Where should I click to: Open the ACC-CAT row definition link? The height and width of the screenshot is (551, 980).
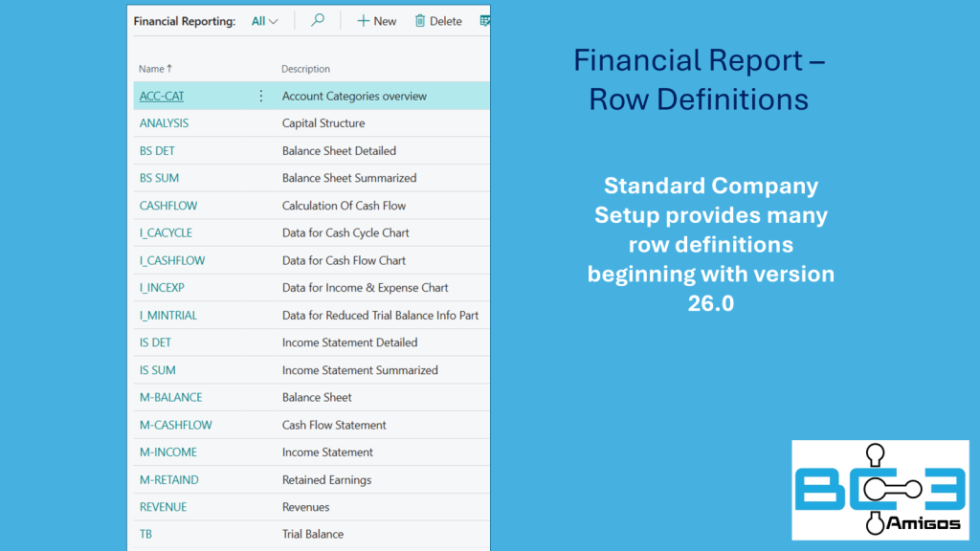click(162, 96)
